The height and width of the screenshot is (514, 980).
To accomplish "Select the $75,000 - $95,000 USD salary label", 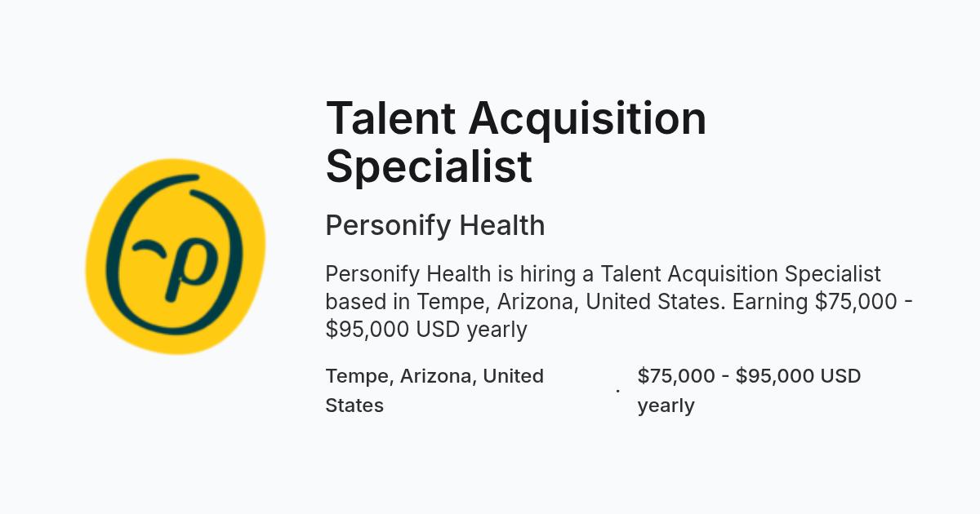I will tap(749, 391).
